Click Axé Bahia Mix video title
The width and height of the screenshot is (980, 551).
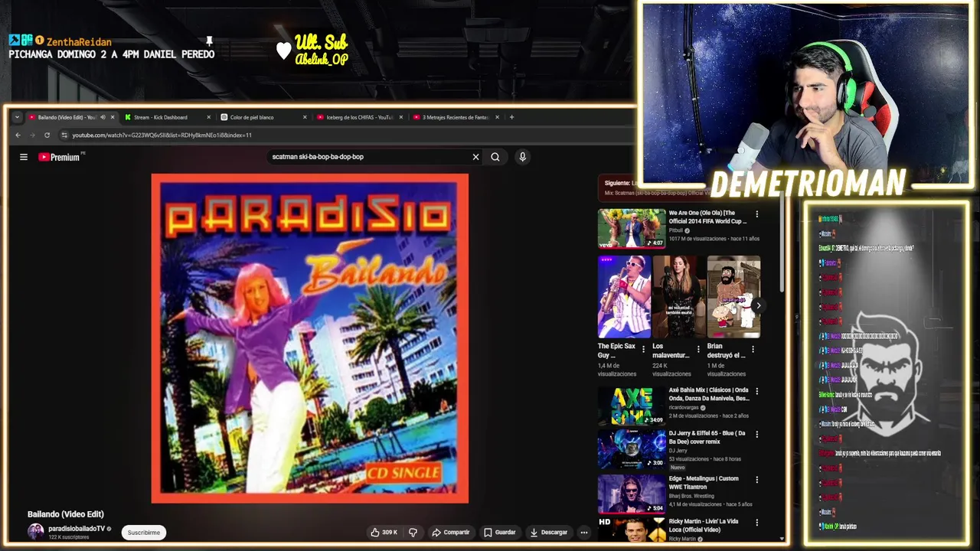[x=709, y=394]
